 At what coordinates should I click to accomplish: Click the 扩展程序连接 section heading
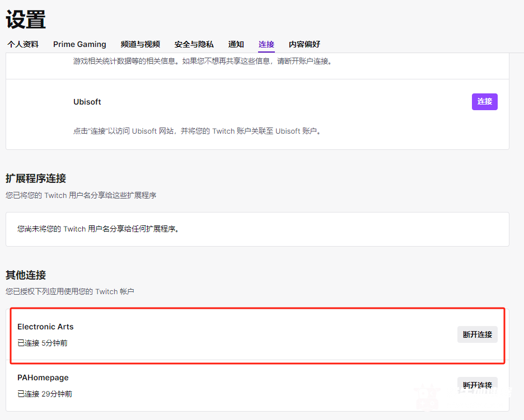coord(36,178)
